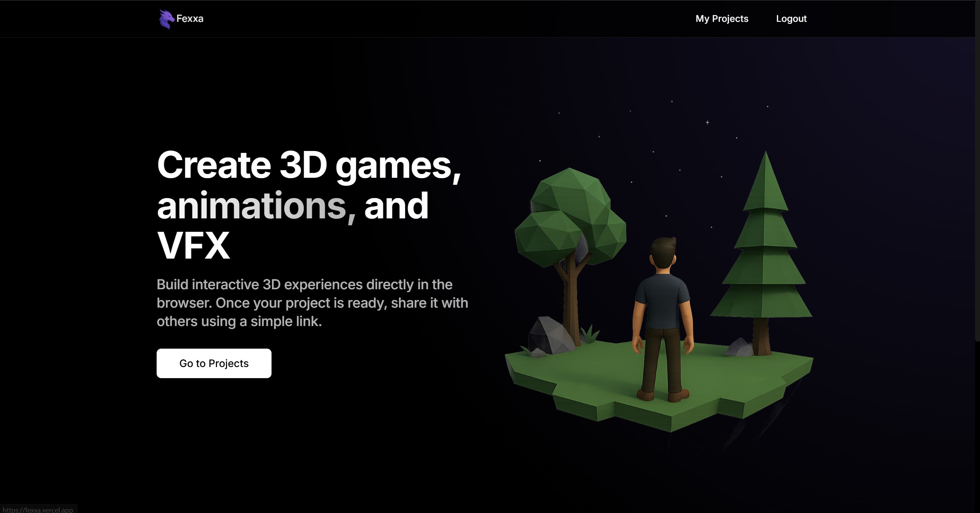Click the fexxa.vercel.app status URL preview
980x513 pixels.
[x=38, y=510]
